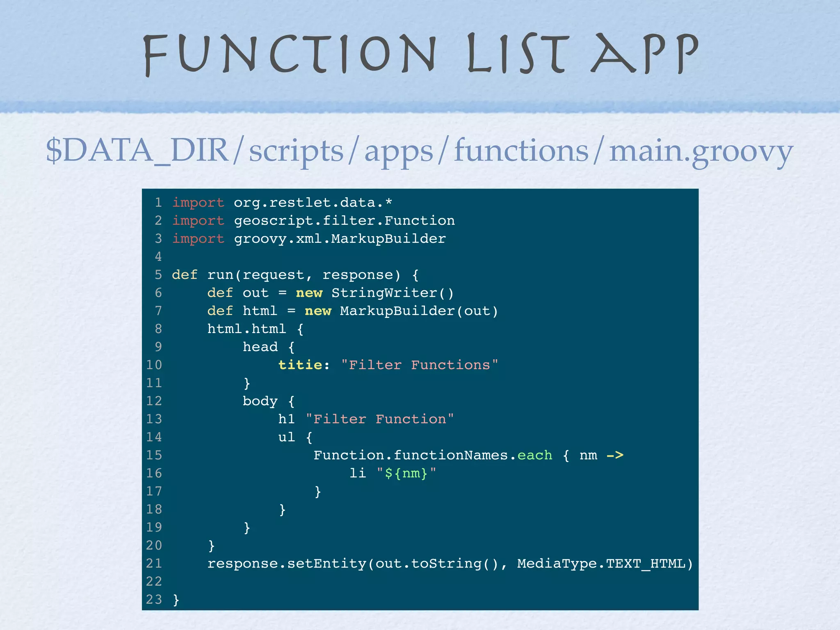The image size is (840, 630).
Task: Click html.html on line 8
Action: point(247,329)
